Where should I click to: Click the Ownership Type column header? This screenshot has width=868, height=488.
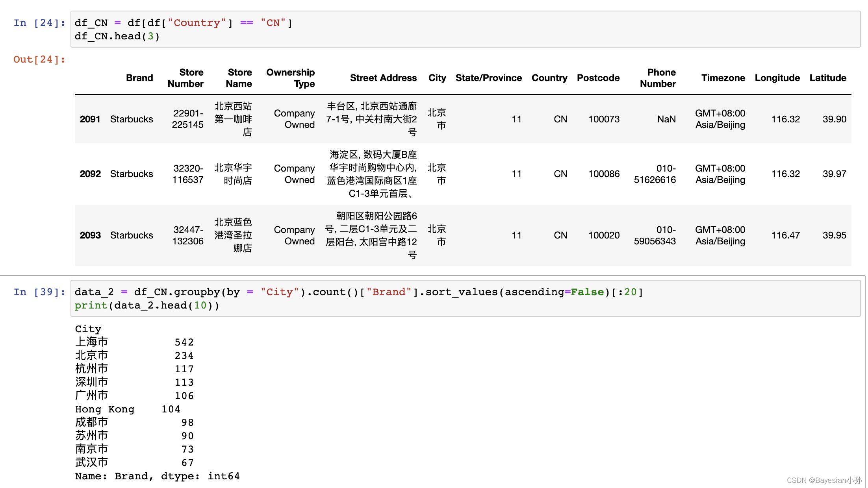tap(291, 78)
